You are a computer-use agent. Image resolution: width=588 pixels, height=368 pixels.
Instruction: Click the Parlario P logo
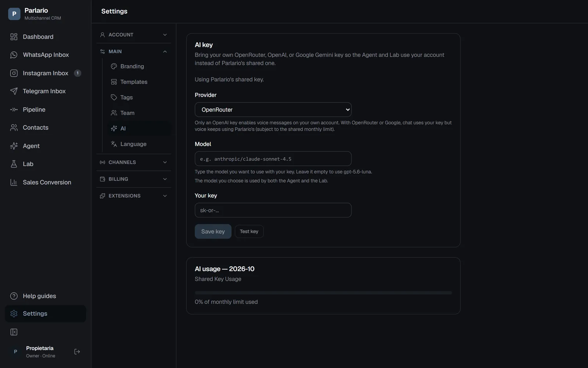click(x=14, y=14)
